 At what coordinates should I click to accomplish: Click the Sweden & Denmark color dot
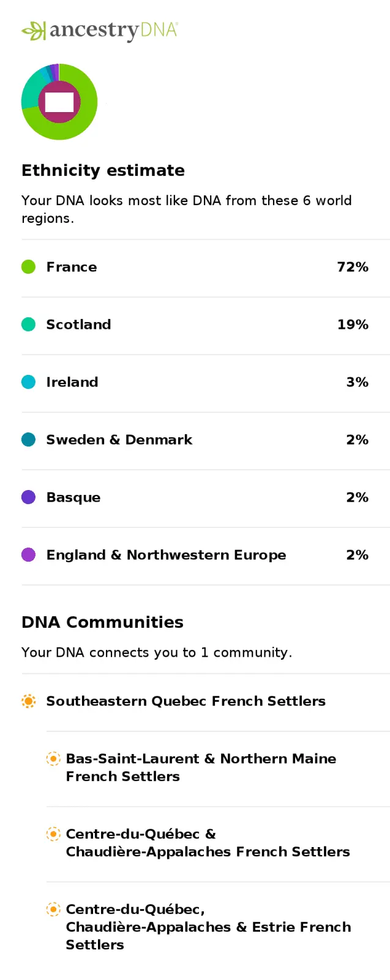(29, 439)
